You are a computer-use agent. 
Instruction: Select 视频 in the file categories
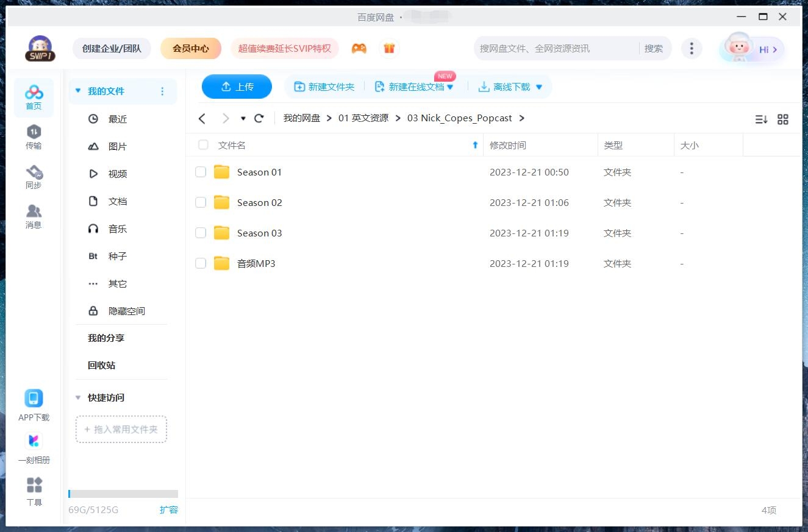[x=117, y=174]
